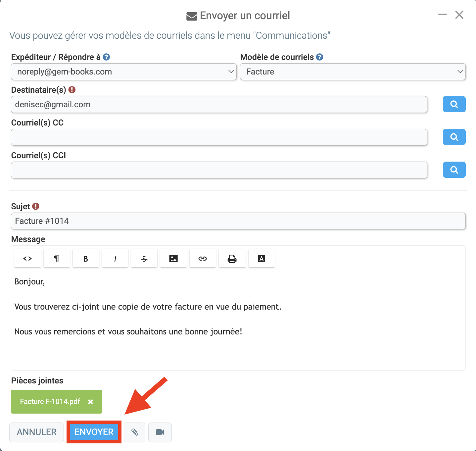
Task: Open the text color tool
Action: click(262, 258)
